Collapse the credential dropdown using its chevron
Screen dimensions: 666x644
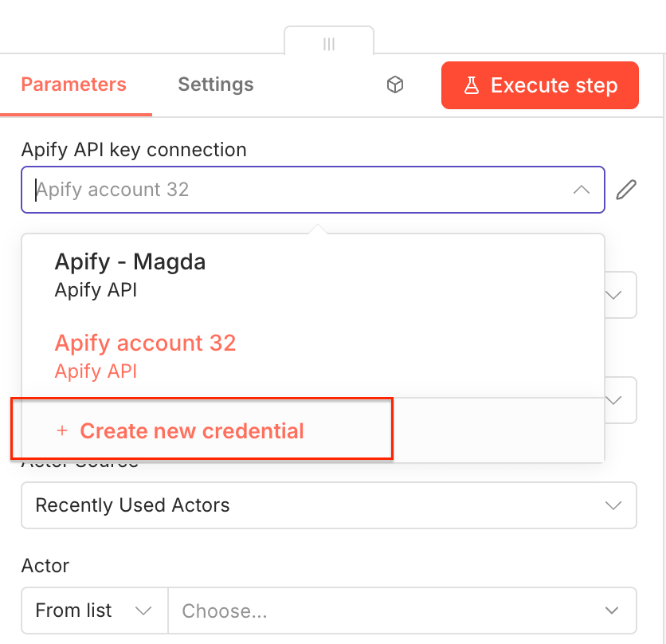[x=580, y=189]
